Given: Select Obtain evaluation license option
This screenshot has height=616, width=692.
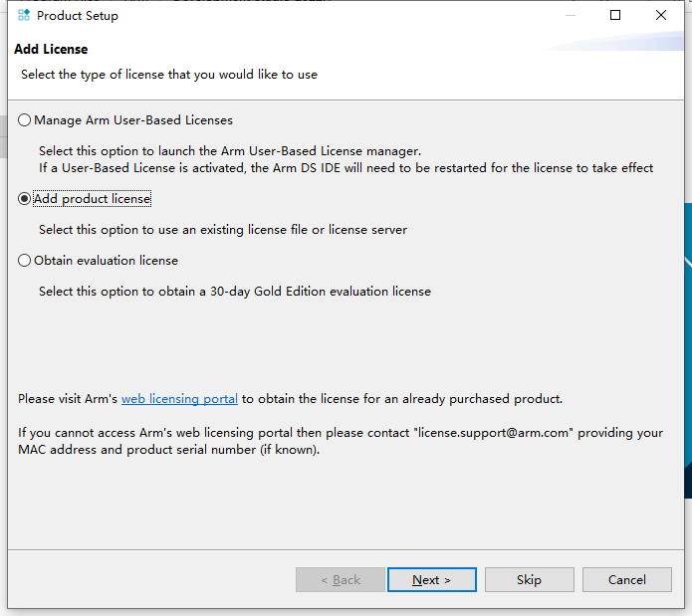Looking at the screenshot, I should click(x=25, y=261).
